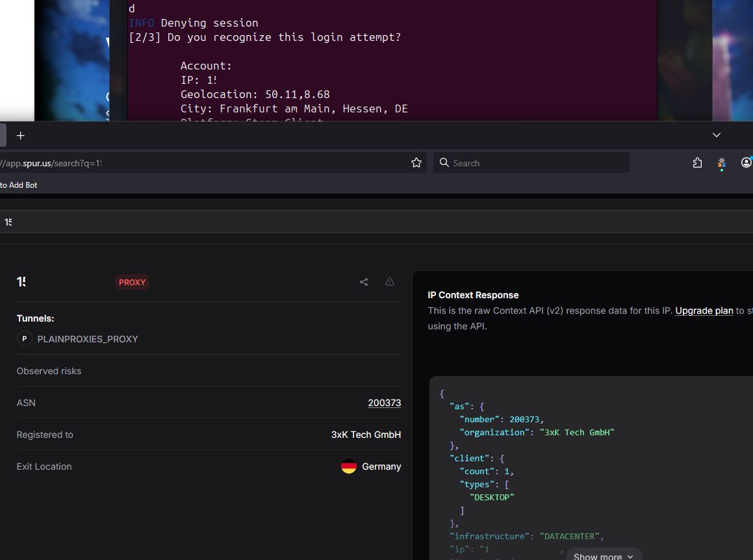Select the PLAINPROXIES_PROXY tunnel entry
Screen dimensions: 753x560
[88, 339]
